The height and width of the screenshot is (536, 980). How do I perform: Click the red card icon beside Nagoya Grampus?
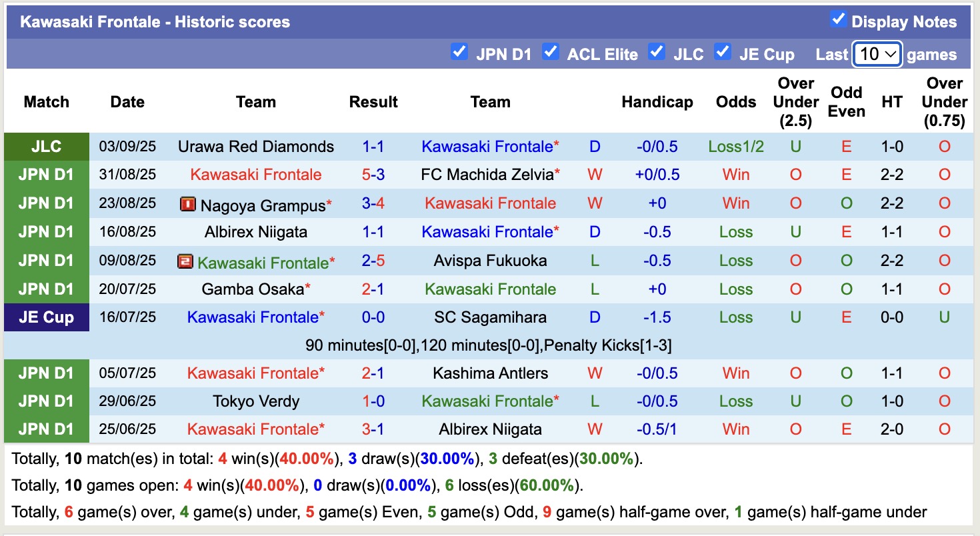point(188,204)
